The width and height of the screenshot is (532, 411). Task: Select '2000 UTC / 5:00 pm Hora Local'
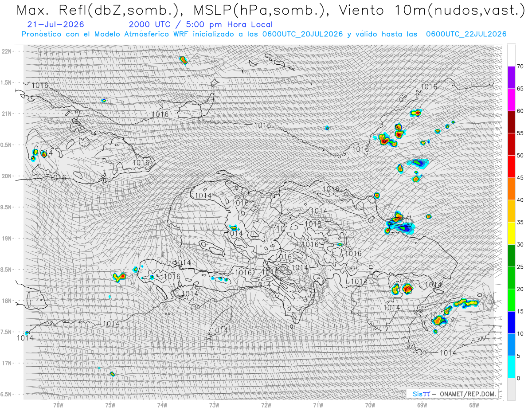coord(200,25)
